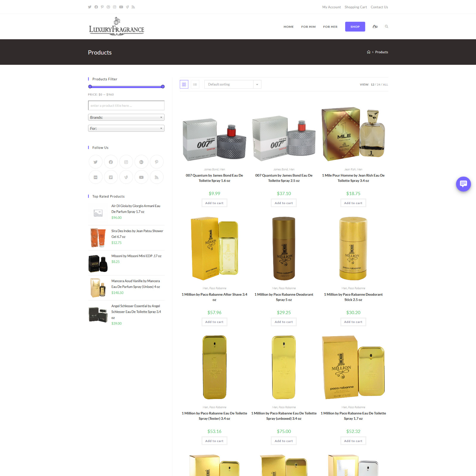The height and width of the screenshot is (476, 476).
Task: Click the product title search field
Action: point(126,105)
